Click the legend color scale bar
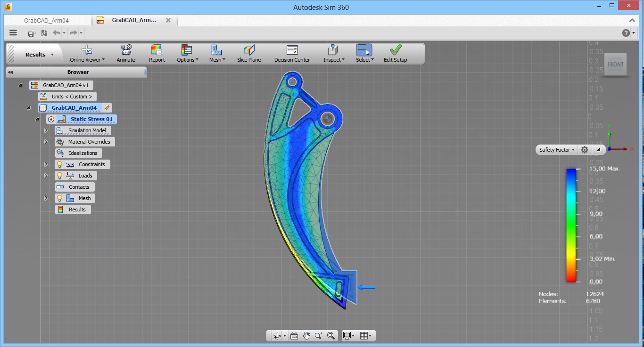Image resolution: width=644 pixels, height=347 pixels. [571, 225]
